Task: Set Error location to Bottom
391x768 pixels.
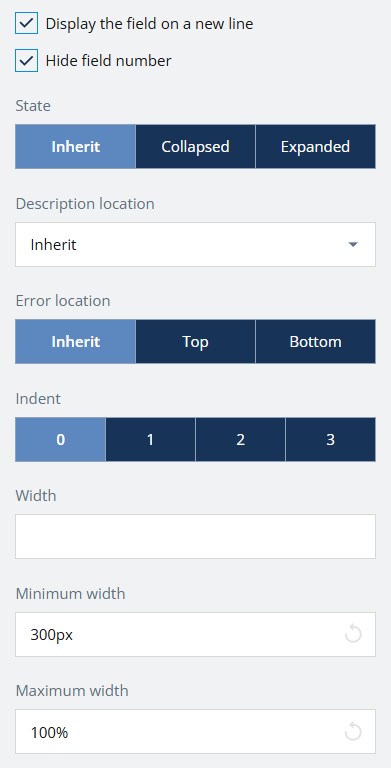Action: pyautogui.click(x=316, y=341)
